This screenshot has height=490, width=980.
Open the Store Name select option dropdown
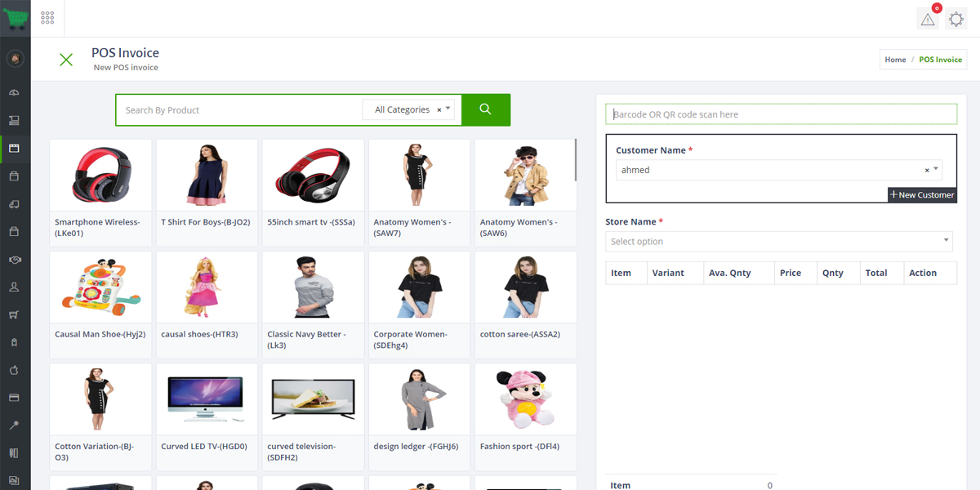[779, 241]
